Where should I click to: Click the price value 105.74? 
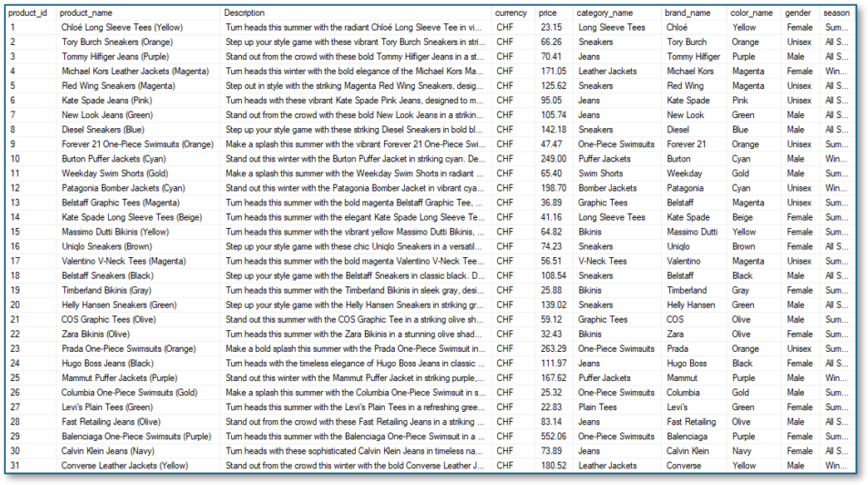pyautogui.click(x=554, y=115)
